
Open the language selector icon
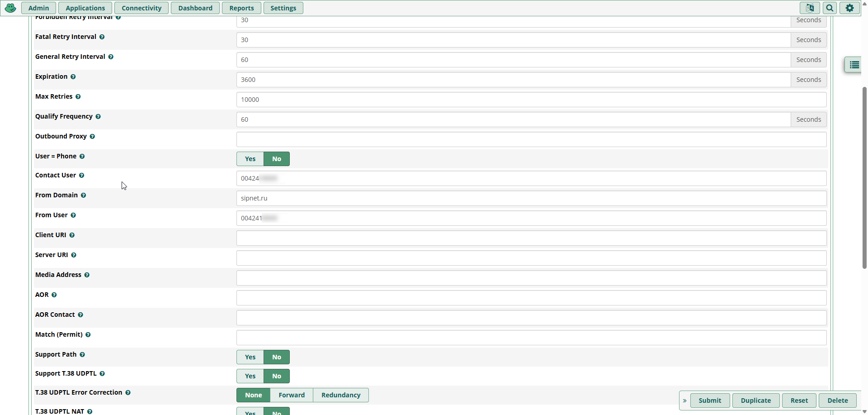(810, 8)
